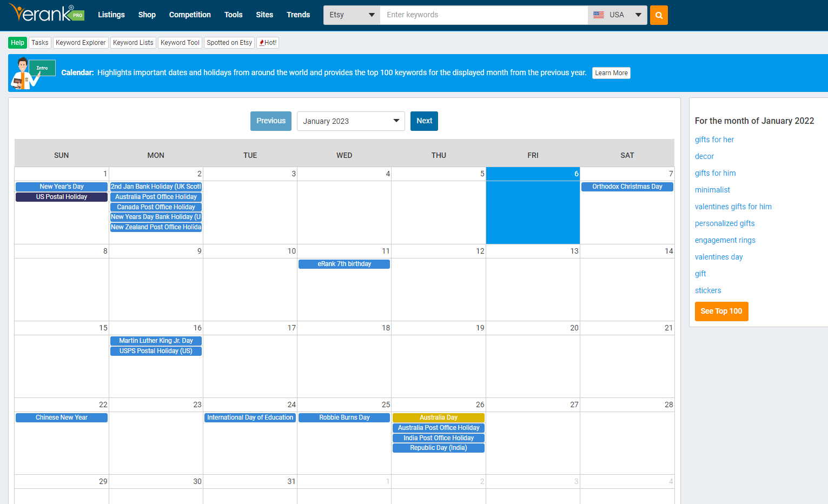Open the Sites menu
The width and height of the screenshot is (828, 504).
point(264,15)
